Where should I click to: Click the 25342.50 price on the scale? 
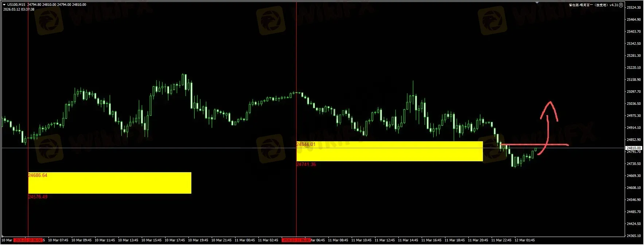[634, 44]
